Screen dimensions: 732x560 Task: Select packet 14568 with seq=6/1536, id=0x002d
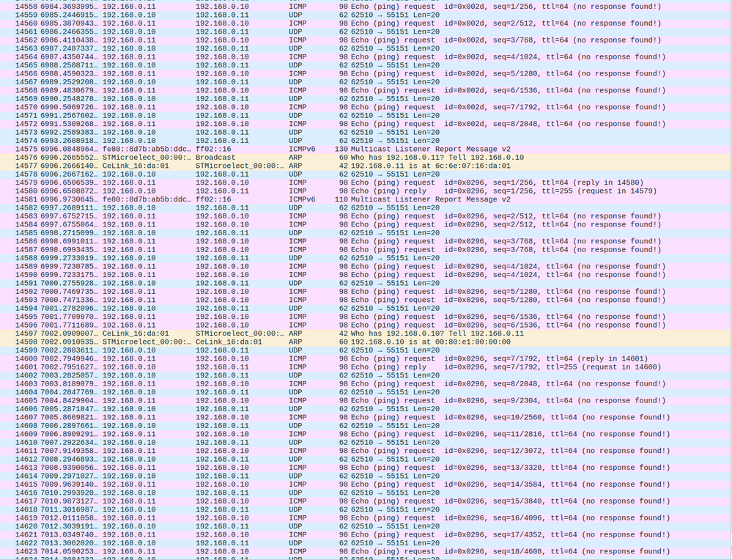click(x=366, y=91)
